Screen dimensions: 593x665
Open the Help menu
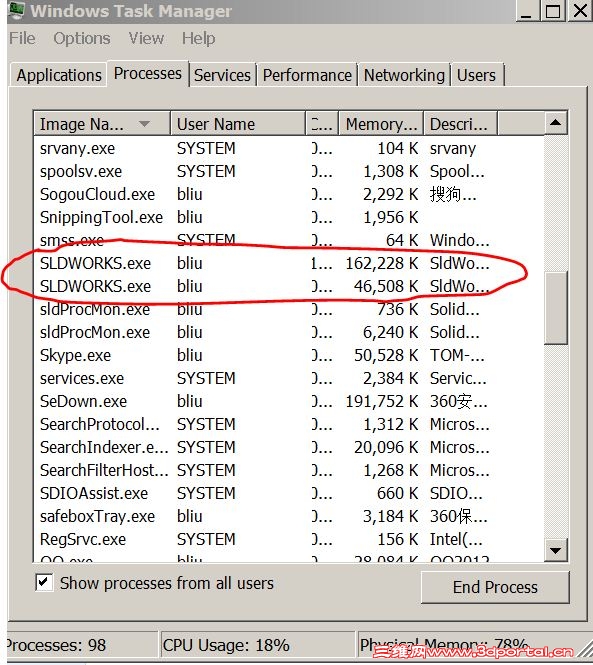pos(199,38)
